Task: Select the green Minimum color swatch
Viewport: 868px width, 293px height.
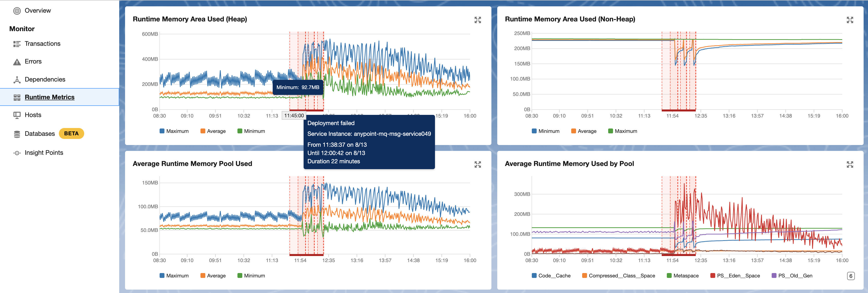Action: [x=240, y=131]
